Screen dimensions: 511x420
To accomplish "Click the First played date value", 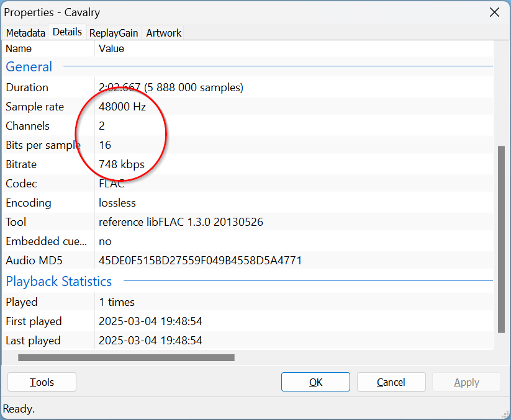I will pyautogui.click(x=150, y=321).
